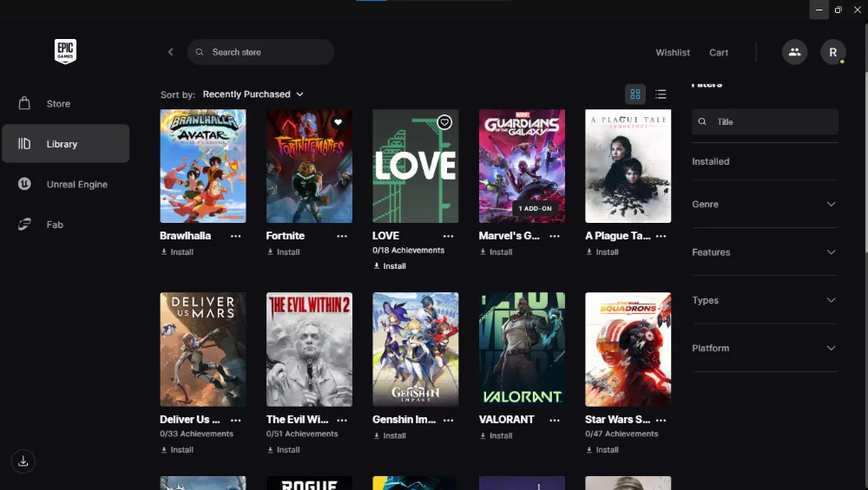Click '0/33 Achievements' under Deliver Us Mars

click(x=196, y=434)
